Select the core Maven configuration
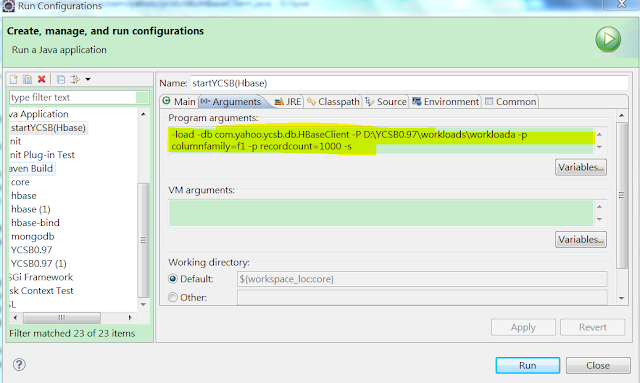Screen dimensions: 640x383 [x=20, y=182]
